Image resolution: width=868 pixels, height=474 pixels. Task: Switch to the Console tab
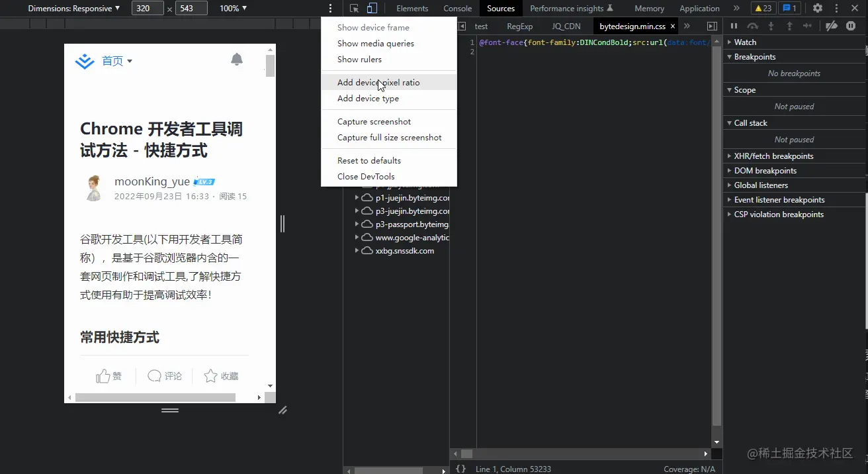[x=458, y=9]
